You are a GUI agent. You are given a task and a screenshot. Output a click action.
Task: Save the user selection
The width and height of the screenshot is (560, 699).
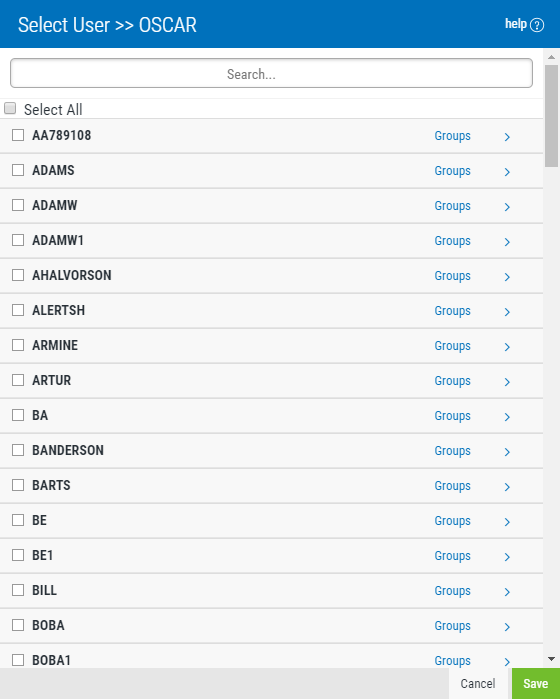pos(535,683)
